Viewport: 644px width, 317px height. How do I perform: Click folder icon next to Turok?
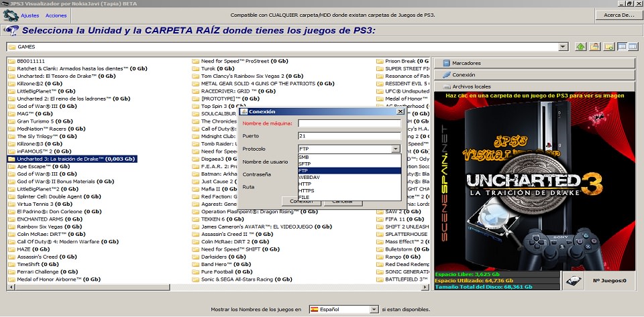point(195,68)
